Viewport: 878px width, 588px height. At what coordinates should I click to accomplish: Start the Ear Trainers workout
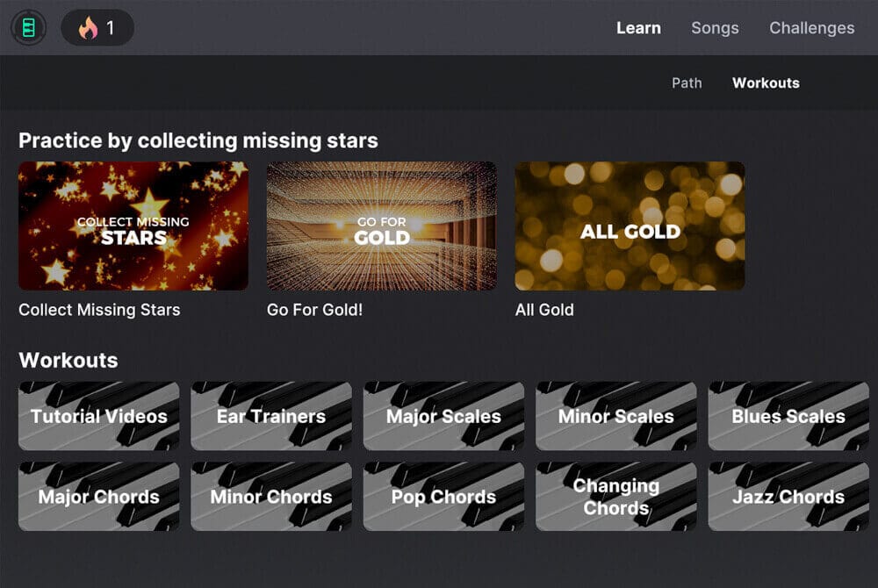click(270, 416)
